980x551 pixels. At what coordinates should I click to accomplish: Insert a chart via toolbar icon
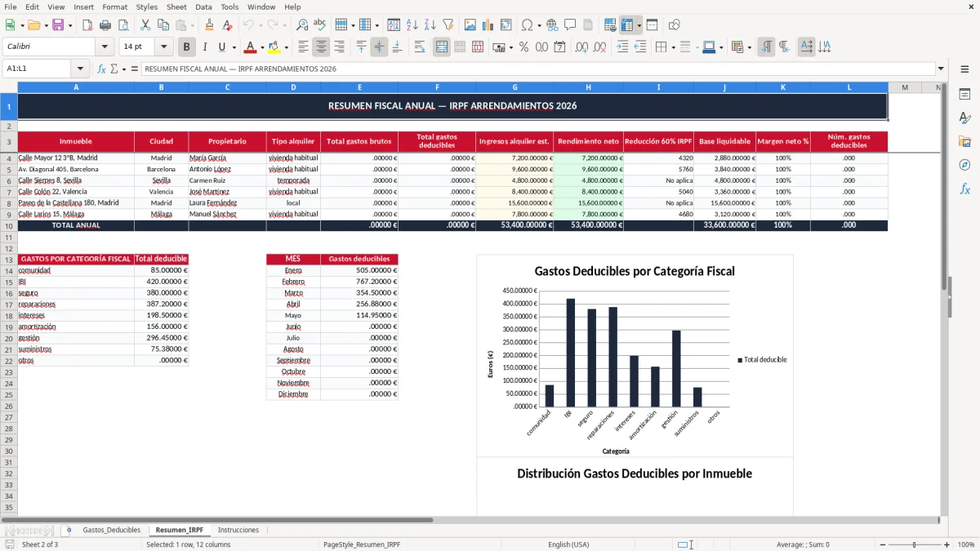pos(488,25)
